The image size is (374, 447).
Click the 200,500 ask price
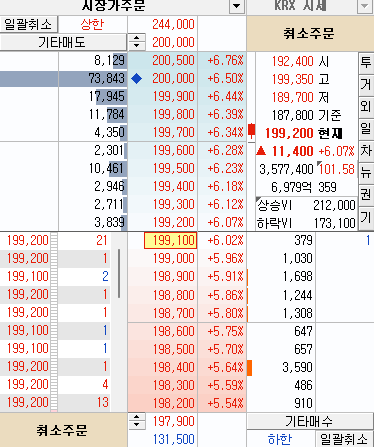click(173, 60)
